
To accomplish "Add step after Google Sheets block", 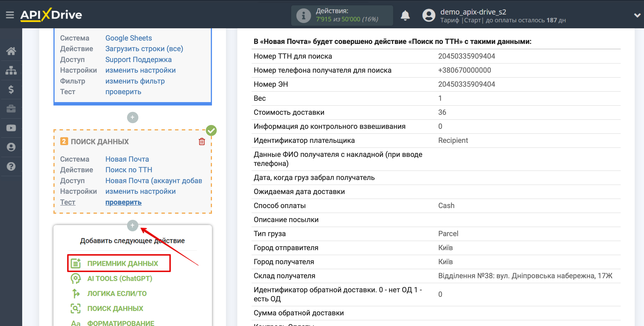I will pos(132,117).
